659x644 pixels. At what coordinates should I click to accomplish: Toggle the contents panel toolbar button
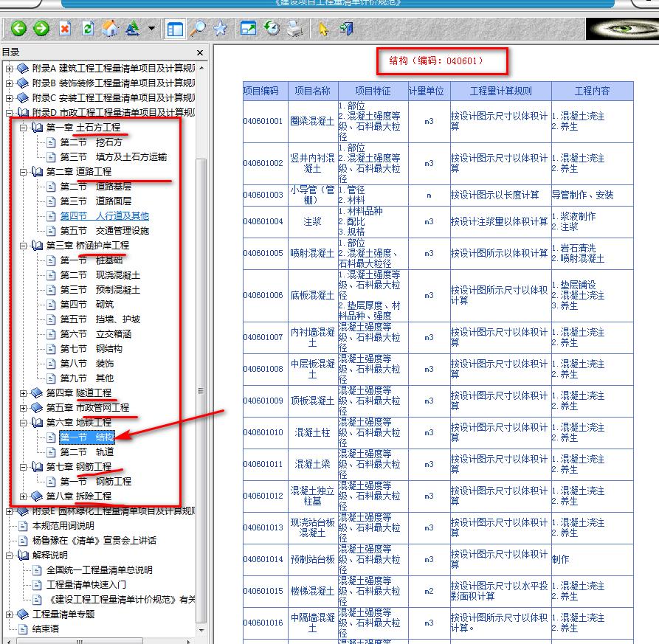175,29
